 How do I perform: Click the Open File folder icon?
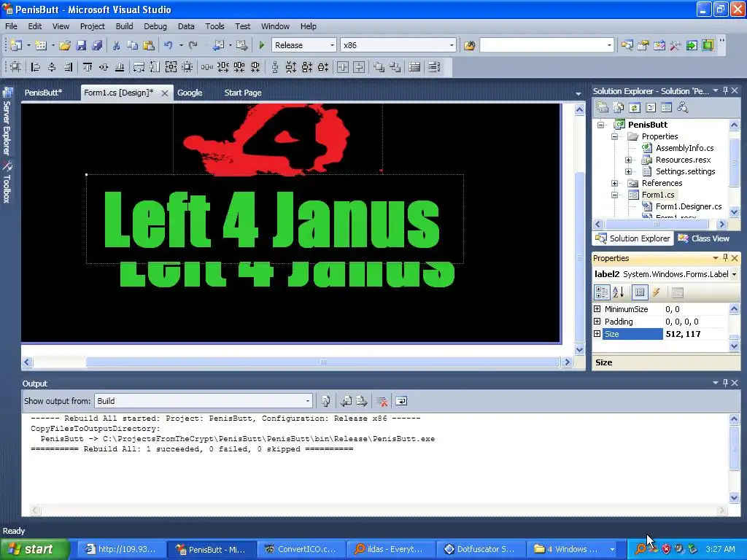tap(65, 45)
